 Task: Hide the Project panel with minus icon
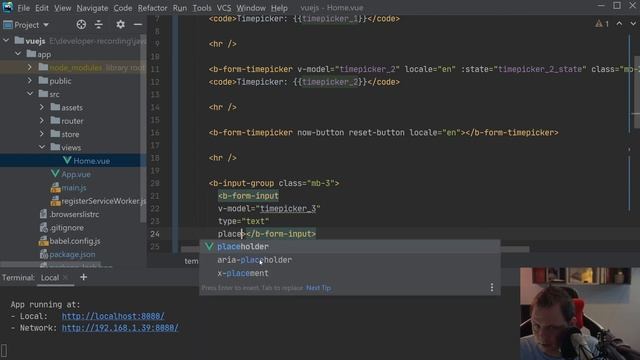pos(138,24)
